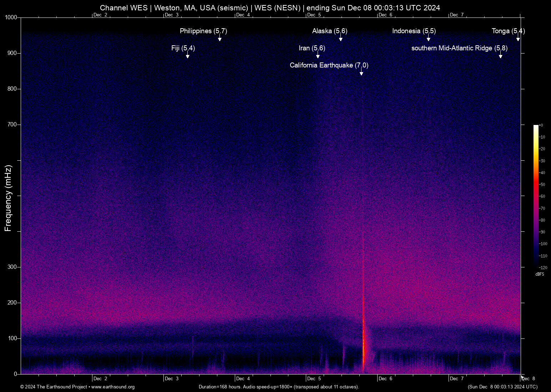Click the 100 frequency axis value
Screen dimensions: 551x392
point(12,338)
